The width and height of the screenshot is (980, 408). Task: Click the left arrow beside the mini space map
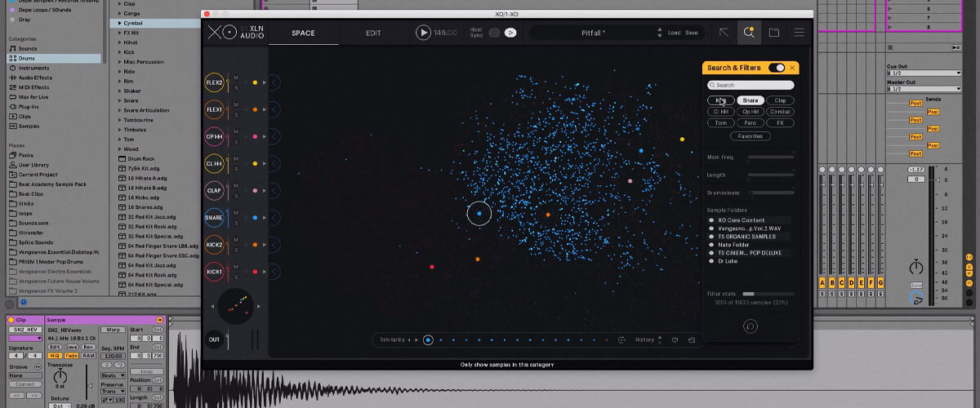pyautogui.click(x=213, y=306)
